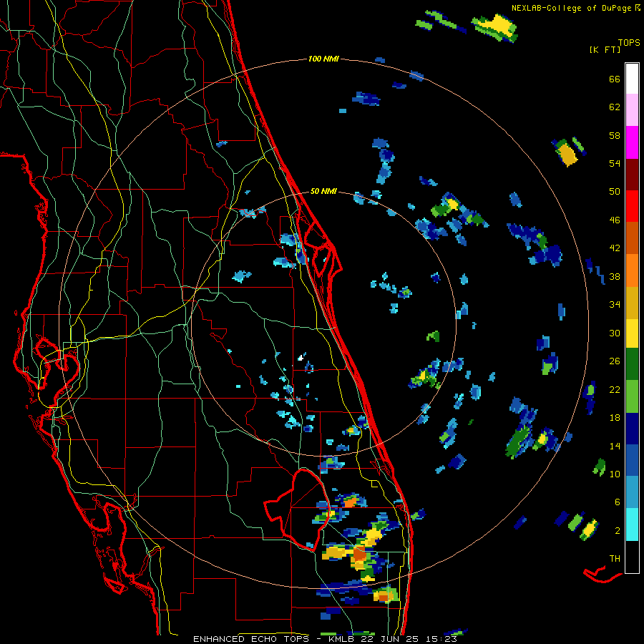Click the 50 legend value

tap(615, 192)
